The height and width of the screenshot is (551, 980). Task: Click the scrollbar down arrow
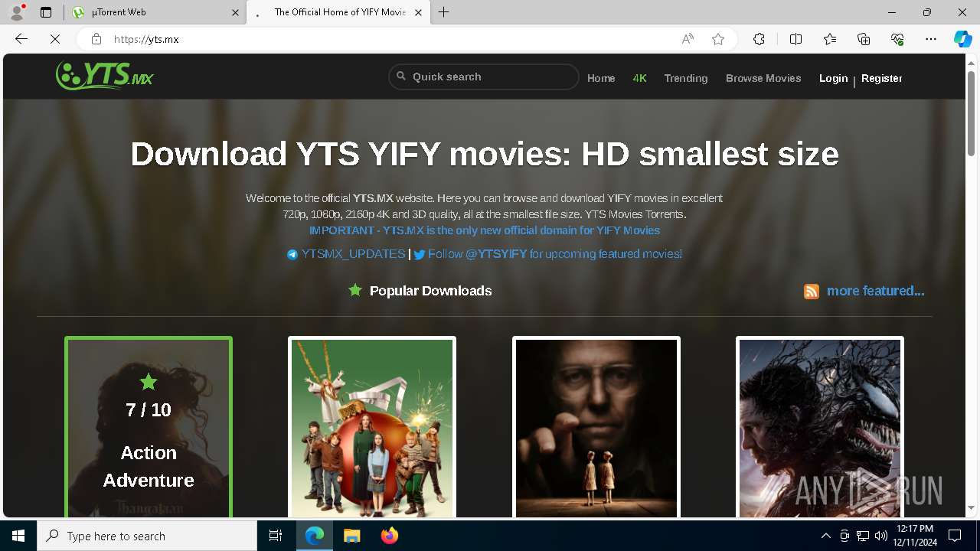pos(972,508)
